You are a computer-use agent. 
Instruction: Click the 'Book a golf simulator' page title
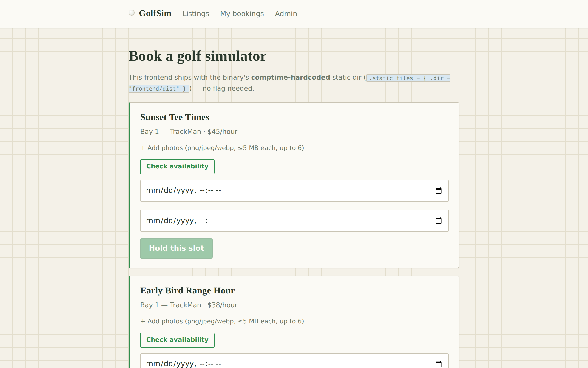[x=197, y=56]
